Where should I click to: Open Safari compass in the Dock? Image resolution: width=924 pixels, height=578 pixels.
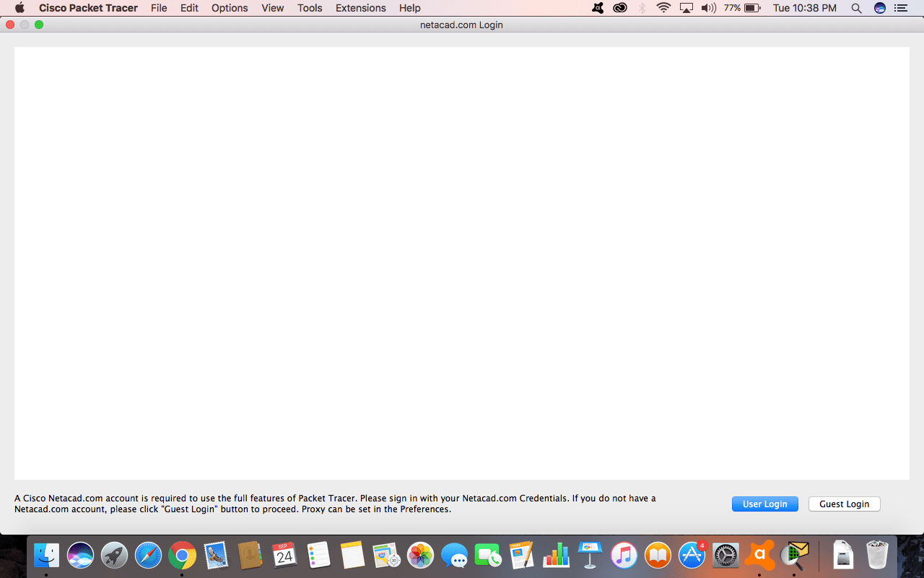(148, 555)
